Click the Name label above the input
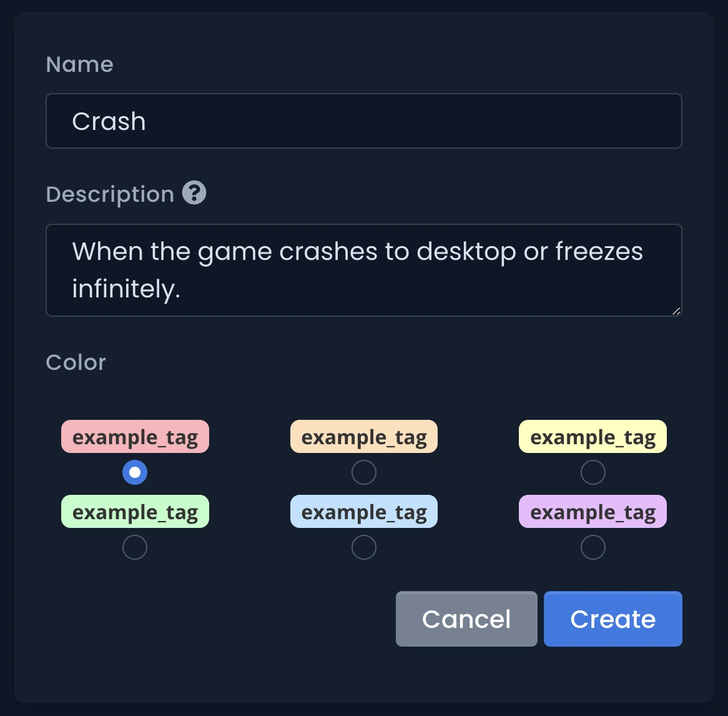 click(x=79, y=64)
